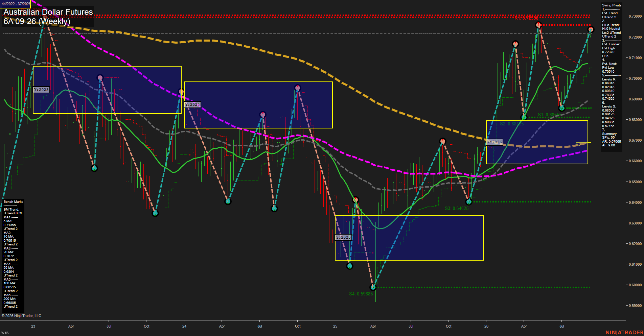644x336 pixels.
Task: Click the 0.74525 resistance level value
Action: (608, 99)
